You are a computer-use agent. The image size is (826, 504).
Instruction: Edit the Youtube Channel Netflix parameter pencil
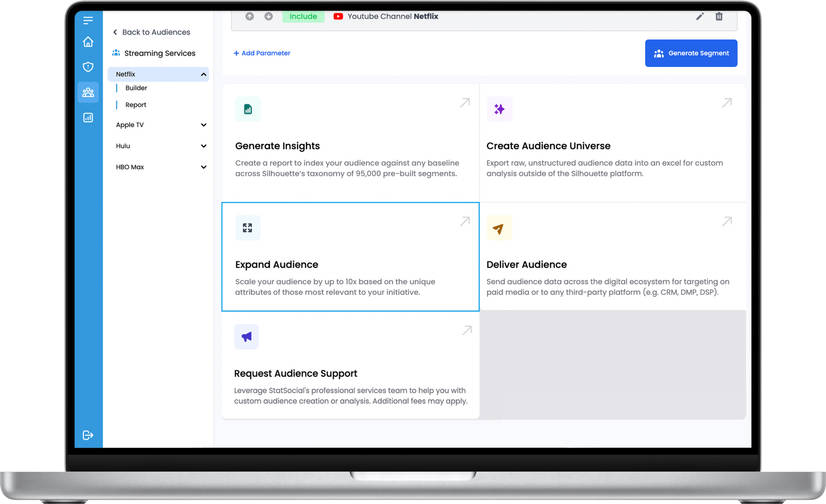[700, 16]
